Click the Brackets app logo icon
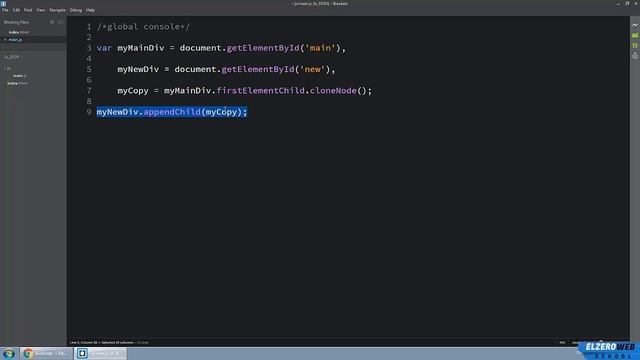The image size is (640, 360). point(3,3)
